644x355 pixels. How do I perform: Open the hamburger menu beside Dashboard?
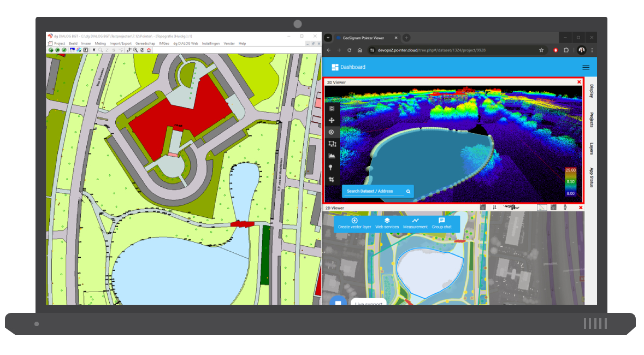(586, 67)
